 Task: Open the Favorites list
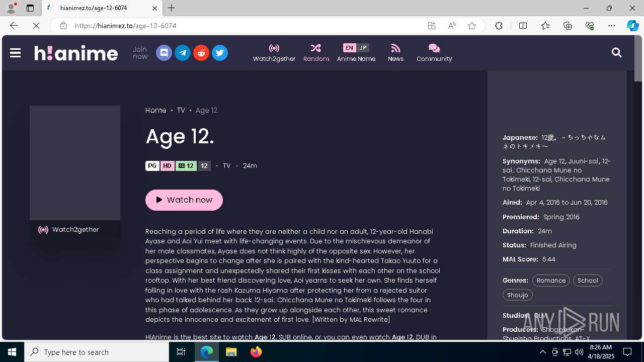pyautogui.click(x=545, y=26)
